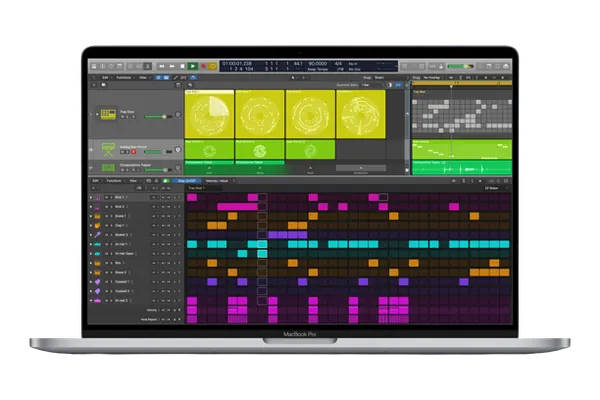This screenshot has width=600, height=400.
Task: Open the Step Sequencer Edit menu
Action: tap(96, 181)
